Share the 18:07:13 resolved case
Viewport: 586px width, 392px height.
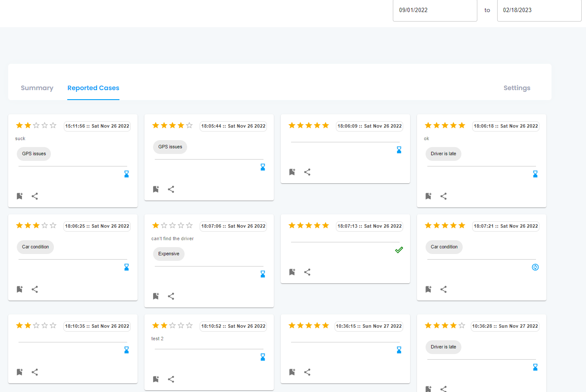click(307, 272)
